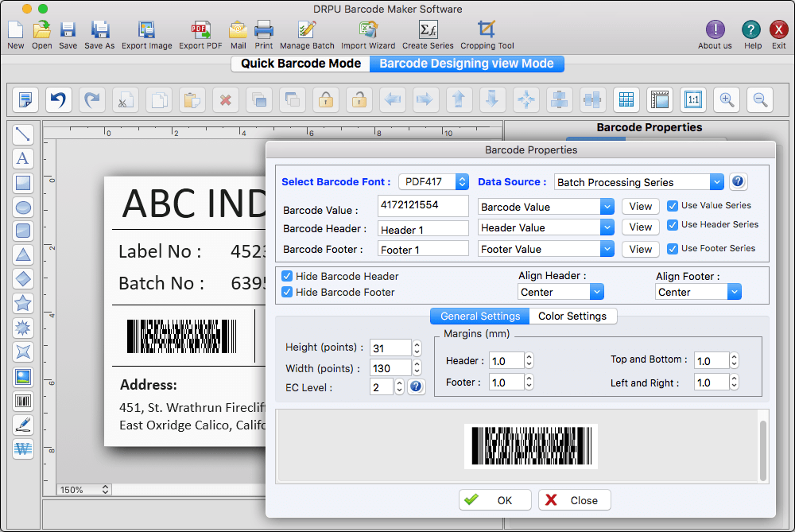The image size is (795, 532).
Task: Click the unlock object icon
Action: [359, 99]
